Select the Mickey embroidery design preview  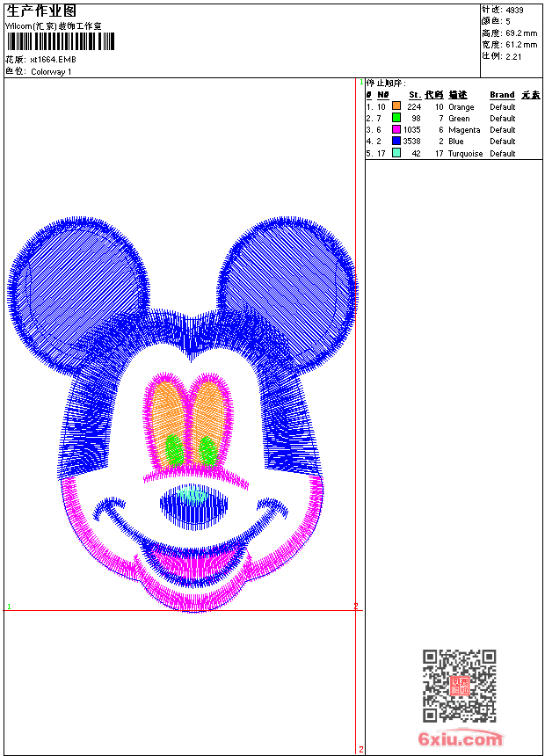point(182,414)
